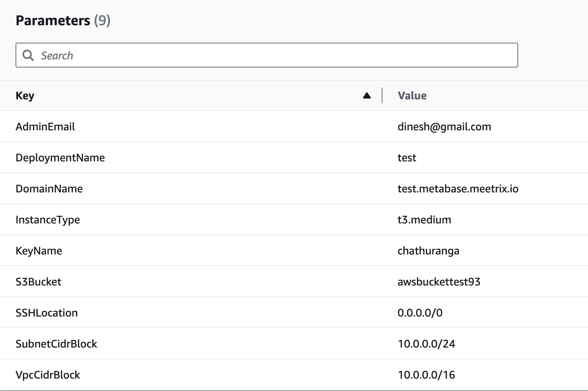588x391 pixels.
Task: Select the SSHLocation row
Action: pyautogui.click(x=46, y=313)
